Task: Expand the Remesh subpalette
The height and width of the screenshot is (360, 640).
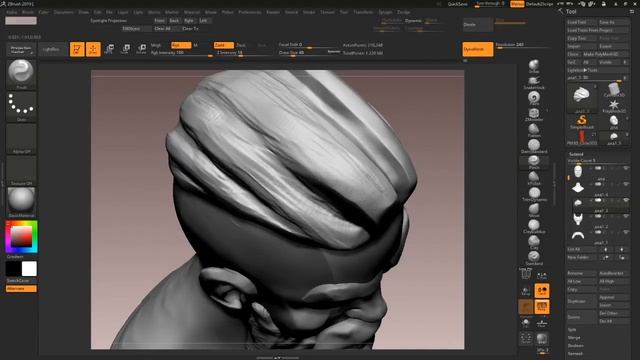Action: (x=575, y=353)
